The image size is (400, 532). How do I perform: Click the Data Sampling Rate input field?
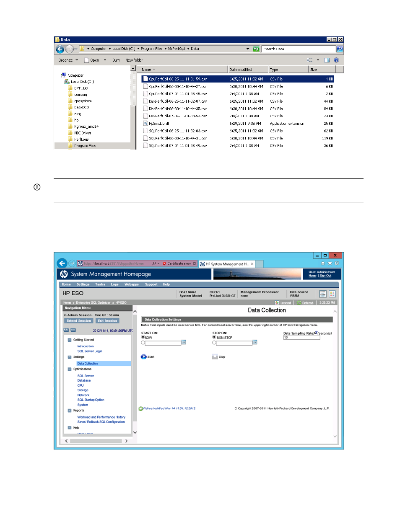coord(301,338)
